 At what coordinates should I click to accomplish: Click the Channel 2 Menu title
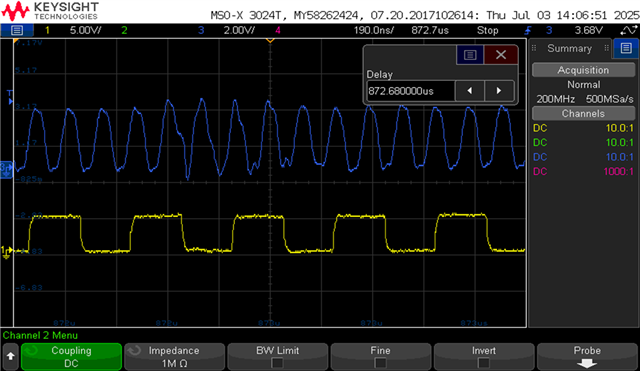[40, 335]
